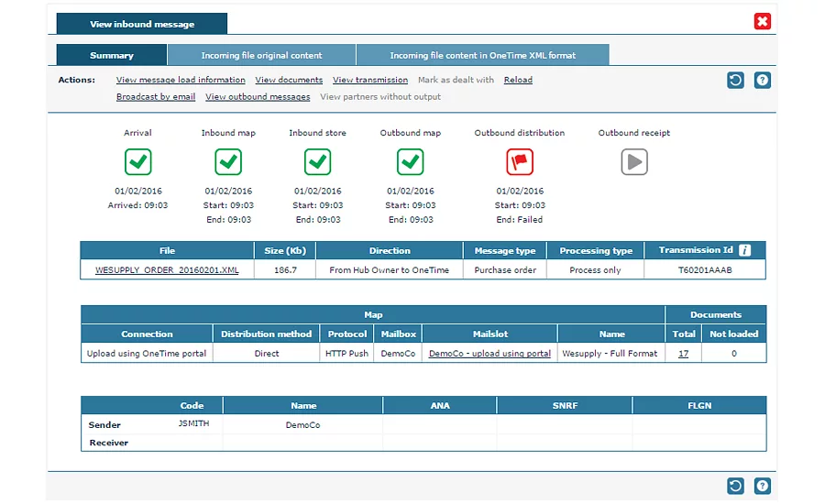Click the HTTP Push protocol cell
The image size is (825, 504).
346,354
